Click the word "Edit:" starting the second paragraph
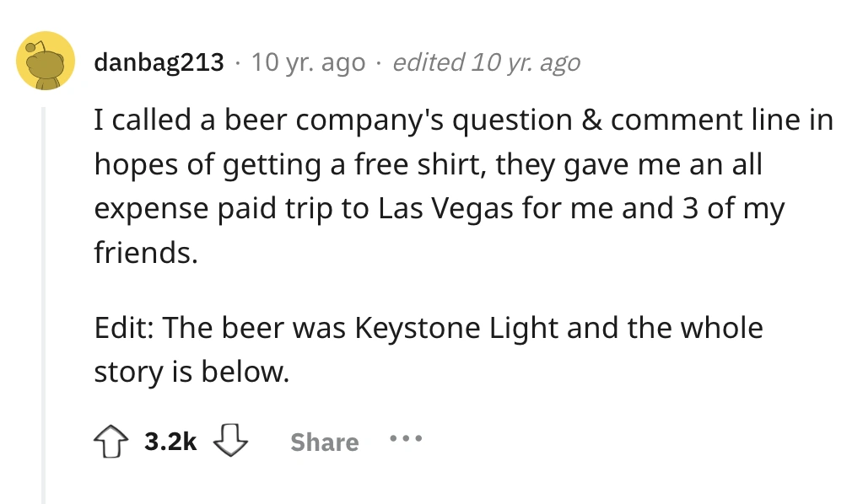The height and width of the screenshot is (504, 863). pyautogui.click(x=124, y=327)
